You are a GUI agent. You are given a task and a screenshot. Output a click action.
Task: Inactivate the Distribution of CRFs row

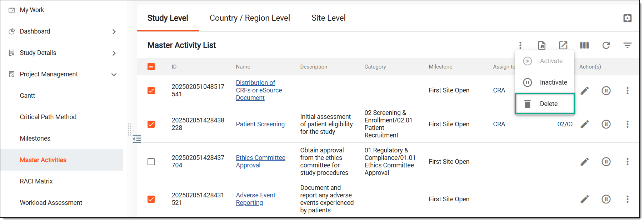click(x=606, y=91)
